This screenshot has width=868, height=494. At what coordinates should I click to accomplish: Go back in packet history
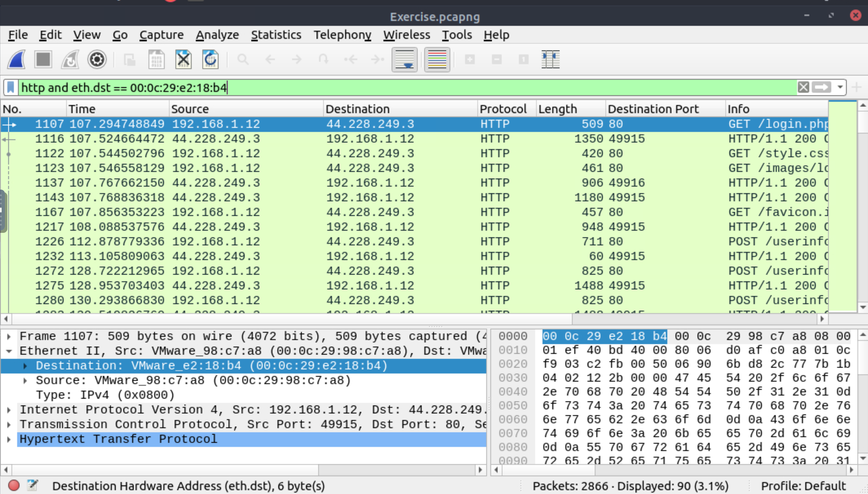click(270, 59)
